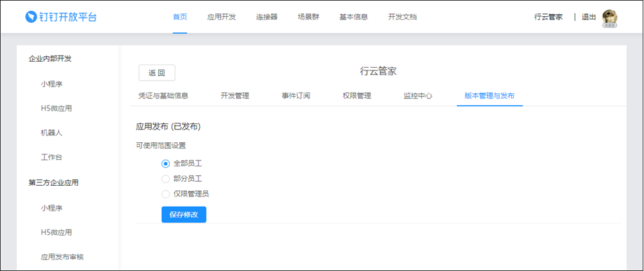The height and width of the screenshot is (271, 644).
Task: Click the 保存修改 button
Action: (x=184, y=215)
